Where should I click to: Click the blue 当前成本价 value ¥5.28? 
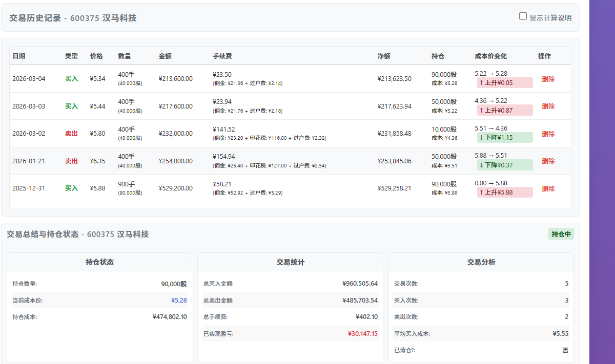click(x=178, y=300)
